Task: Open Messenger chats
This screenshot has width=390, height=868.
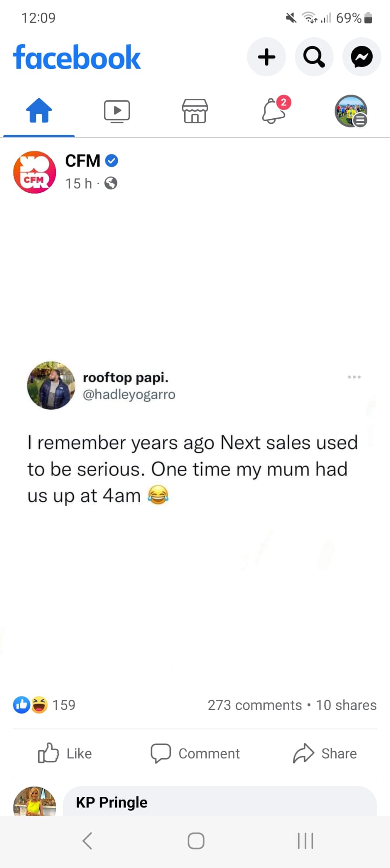Action: [361, 57]
